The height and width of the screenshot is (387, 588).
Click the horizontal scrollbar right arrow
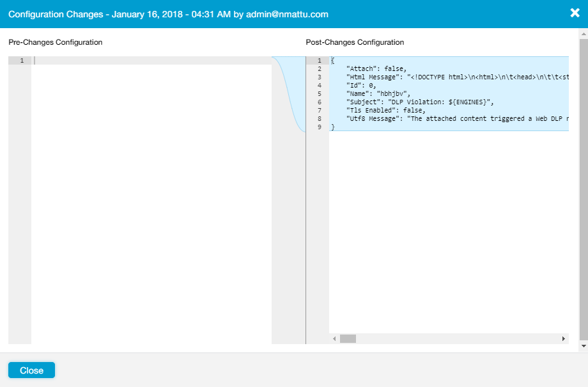[x=563, y=338]
